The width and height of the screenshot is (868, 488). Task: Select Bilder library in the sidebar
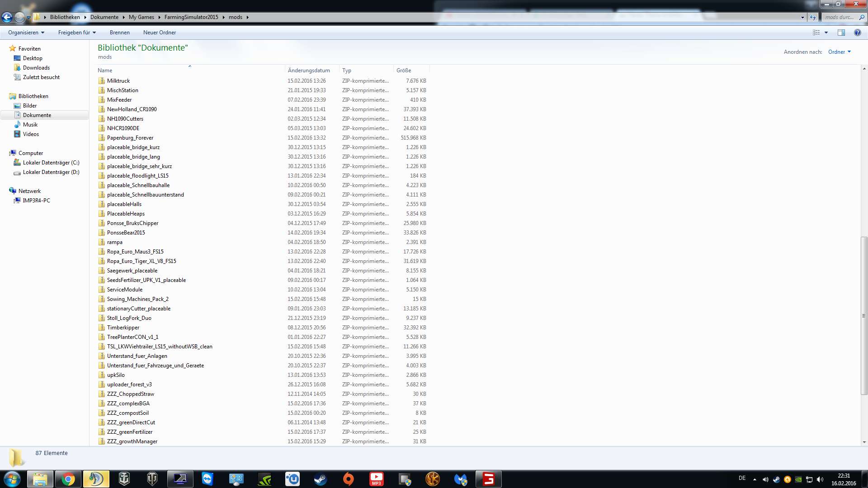click(x=30, y=106)
